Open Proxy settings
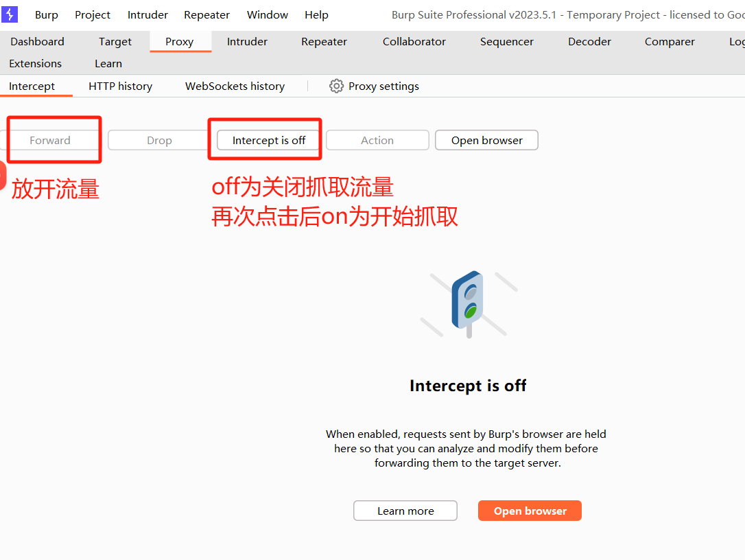The image size is (745, 560). tap(375, 86)
